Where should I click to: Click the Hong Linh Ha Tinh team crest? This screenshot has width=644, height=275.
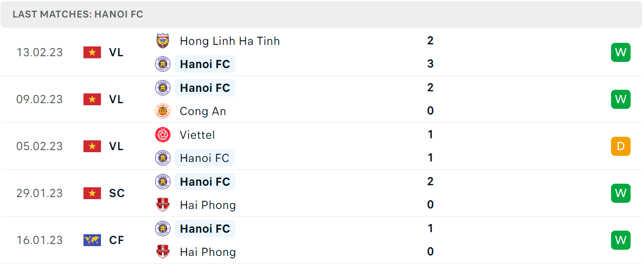point(163,41)
